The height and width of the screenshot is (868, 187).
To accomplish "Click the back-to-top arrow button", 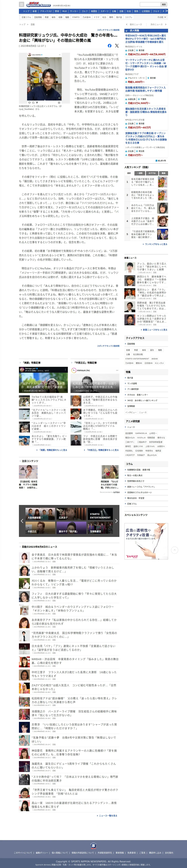I will 174,550.
